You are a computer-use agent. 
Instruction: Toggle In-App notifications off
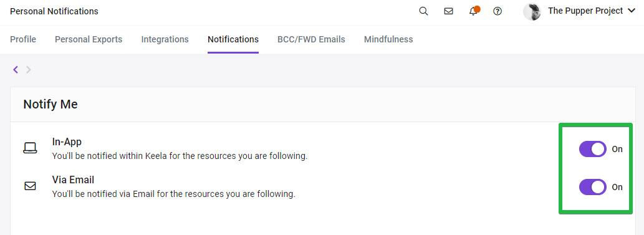[x=593, y=149]
